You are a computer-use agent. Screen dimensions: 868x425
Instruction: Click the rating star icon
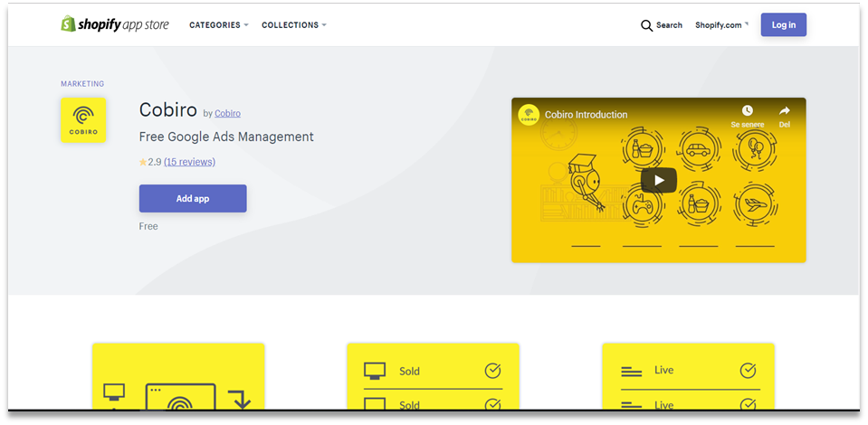pyautogui.click(x=143, y=162)
